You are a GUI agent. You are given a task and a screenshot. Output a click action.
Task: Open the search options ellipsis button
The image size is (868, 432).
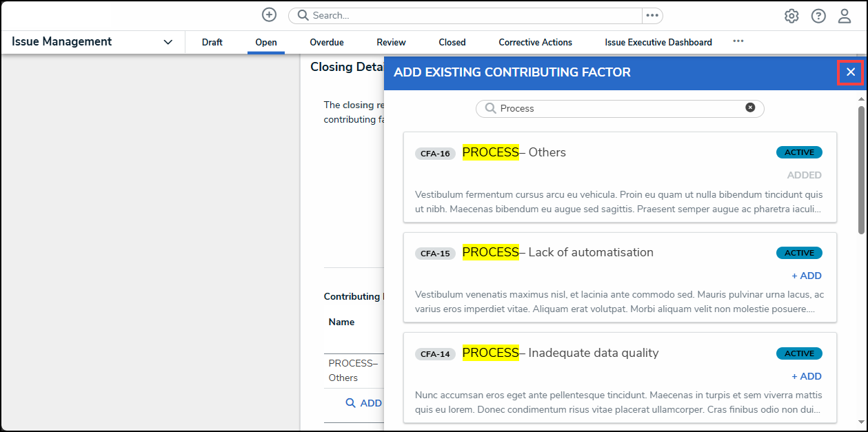652,16
